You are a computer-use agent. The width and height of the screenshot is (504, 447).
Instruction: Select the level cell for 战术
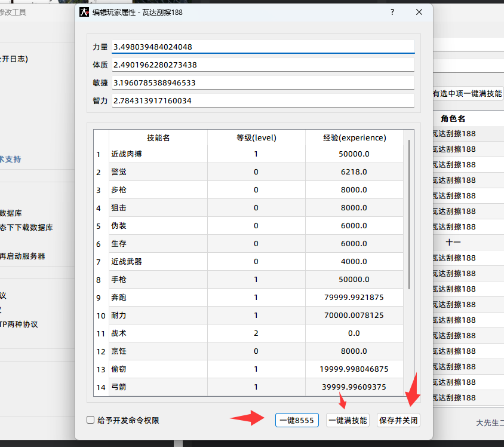256,333
